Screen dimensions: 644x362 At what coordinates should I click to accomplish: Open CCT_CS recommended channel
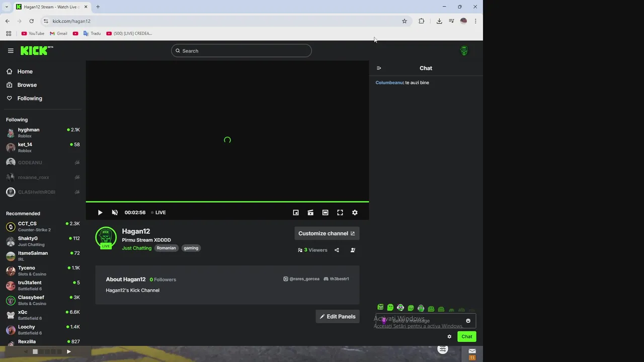pyautogui.click(x=43, y=226)
